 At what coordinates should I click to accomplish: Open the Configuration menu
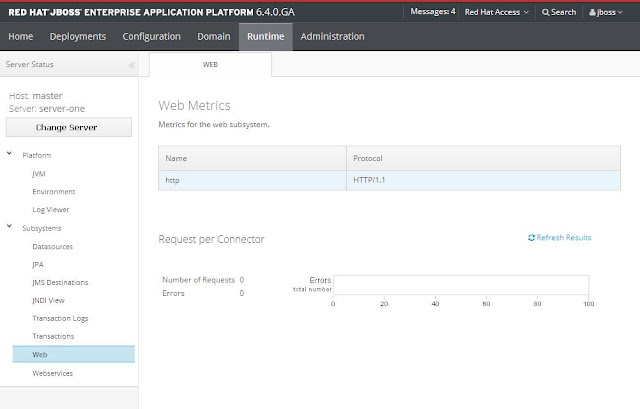click(x=151, y=36)
